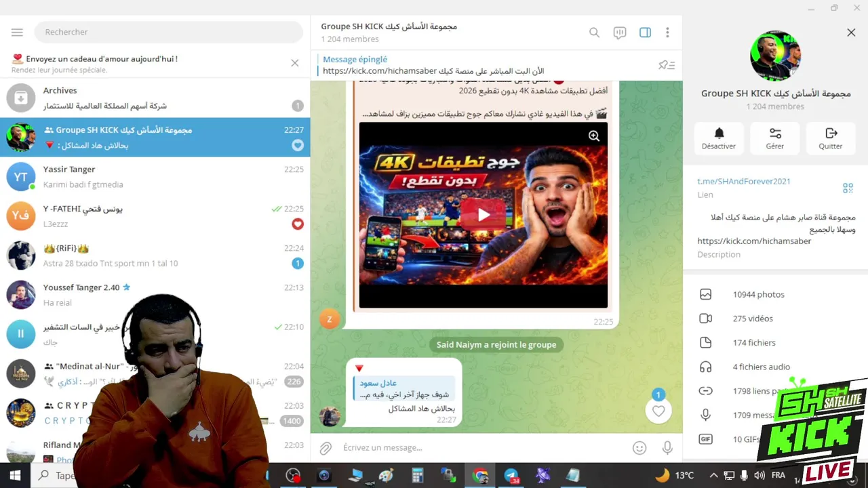The height and width of the screenshot is (488, 868).
Task: Click the 13°C weather widget
Action: coord(675,475)
